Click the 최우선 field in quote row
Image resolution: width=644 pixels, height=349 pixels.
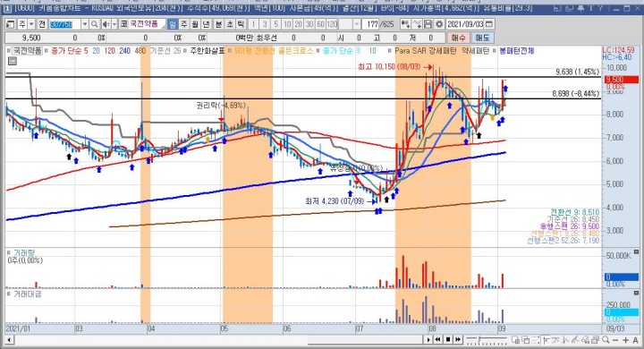click(267, 38)
